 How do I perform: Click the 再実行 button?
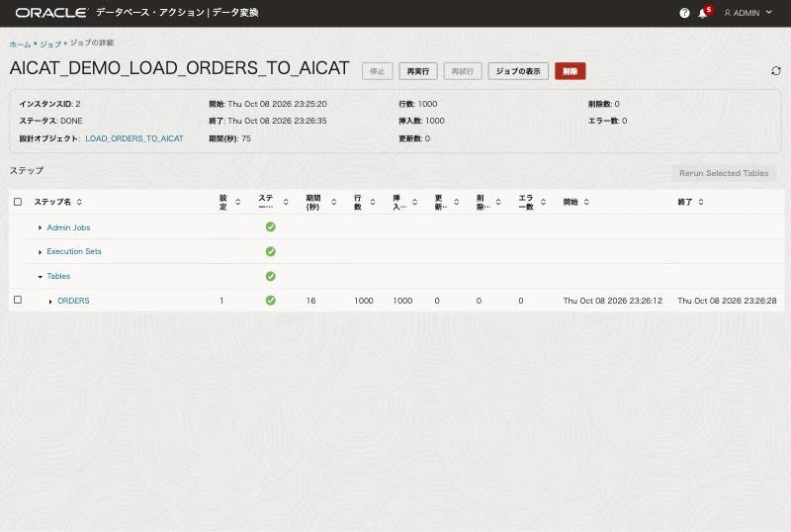(x=418, y=71)
